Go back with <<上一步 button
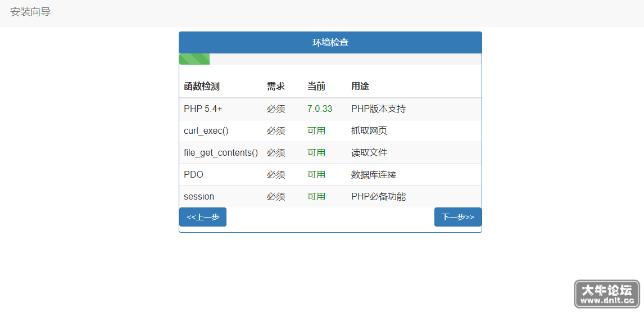 click(x=203, y=217)
